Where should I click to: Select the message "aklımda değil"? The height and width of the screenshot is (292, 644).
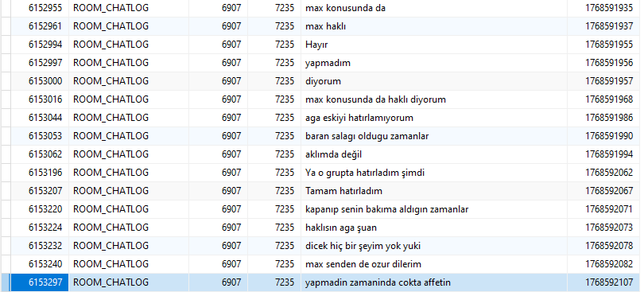pyautogui.click(x=434, y=154)
